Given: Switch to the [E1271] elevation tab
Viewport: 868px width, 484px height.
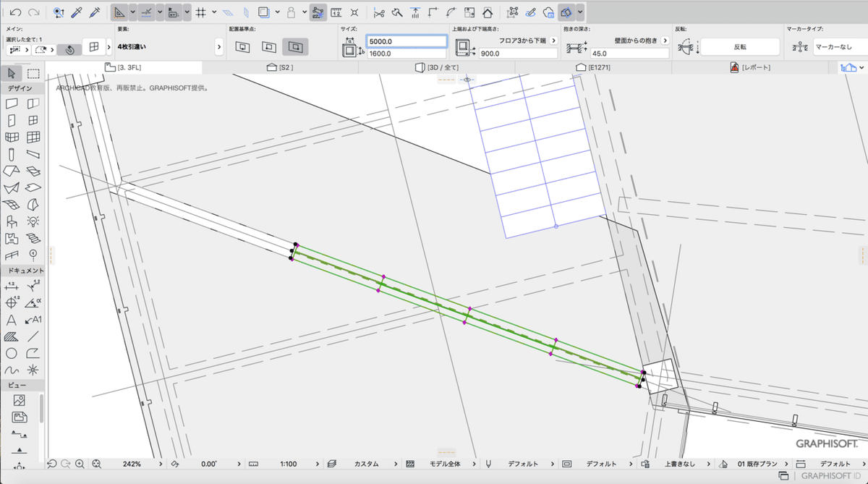Looking at the screenshot, I should click(x=592, y=67).
